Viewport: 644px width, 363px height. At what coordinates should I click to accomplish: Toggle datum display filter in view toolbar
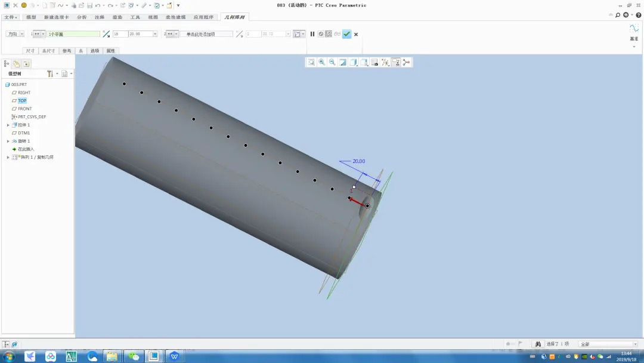click(385, 62)
